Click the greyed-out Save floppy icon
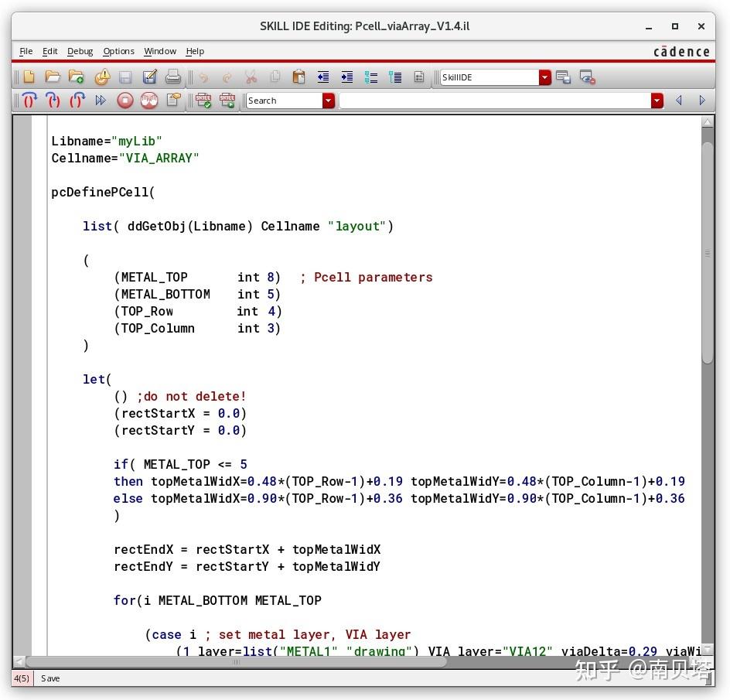730x700 pixels. click(125, 77)
